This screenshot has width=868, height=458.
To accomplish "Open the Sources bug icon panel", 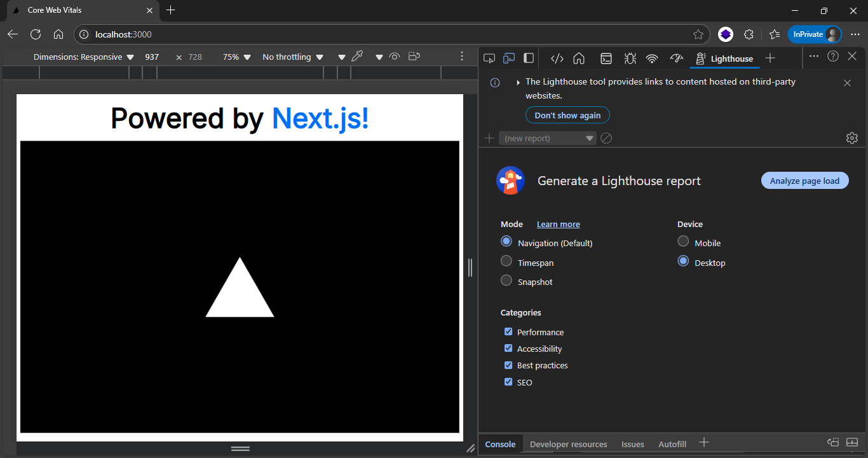I will 630,59.
